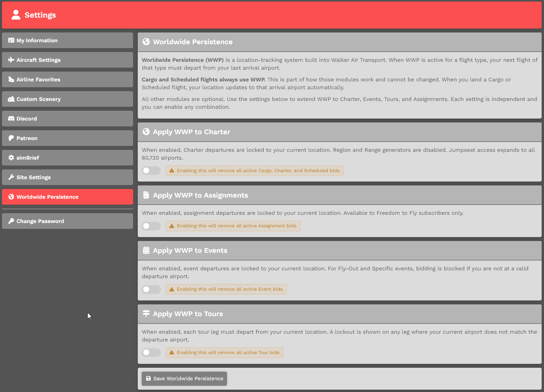Enable the Apply WWP to Charter toggle
The image size is (544, 392).
pos(151,171)
